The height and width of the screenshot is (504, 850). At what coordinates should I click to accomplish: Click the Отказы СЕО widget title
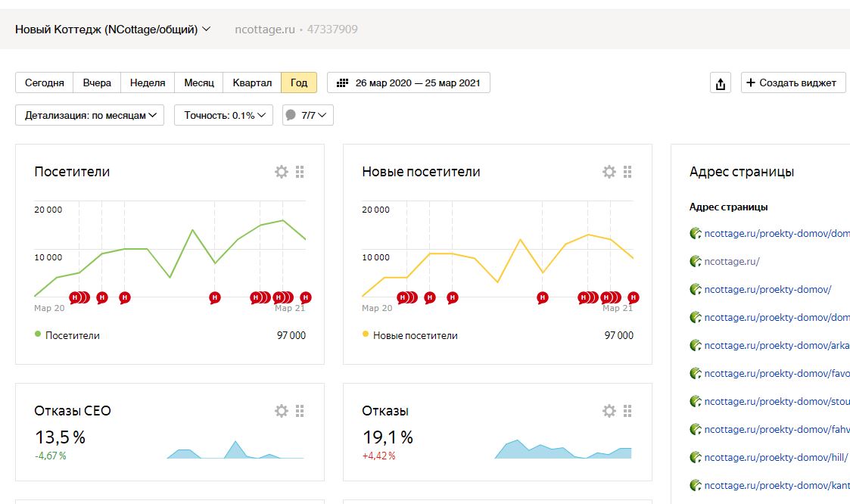click(73, 411)
